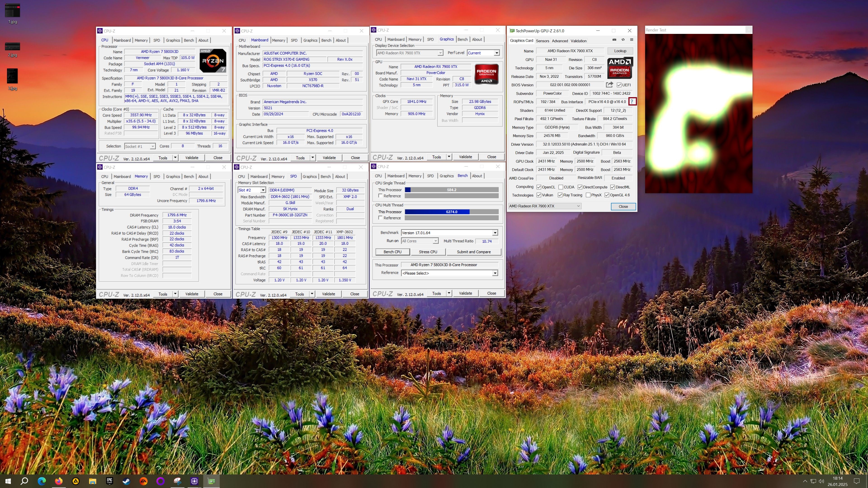Open the Reference Please Select dropdown
This screenshot has width=868, height=488.
(x=450, y=273)
